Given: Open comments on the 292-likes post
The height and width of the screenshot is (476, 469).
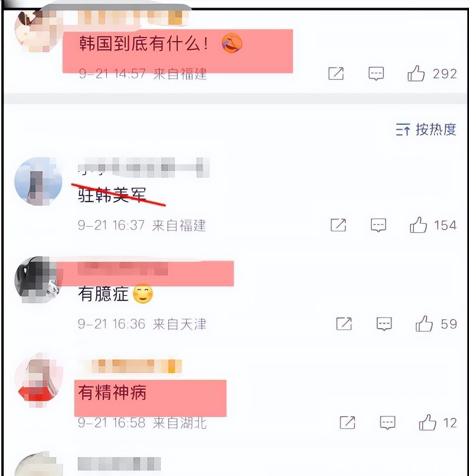Looking at the screenshot, I should [376, 73].
